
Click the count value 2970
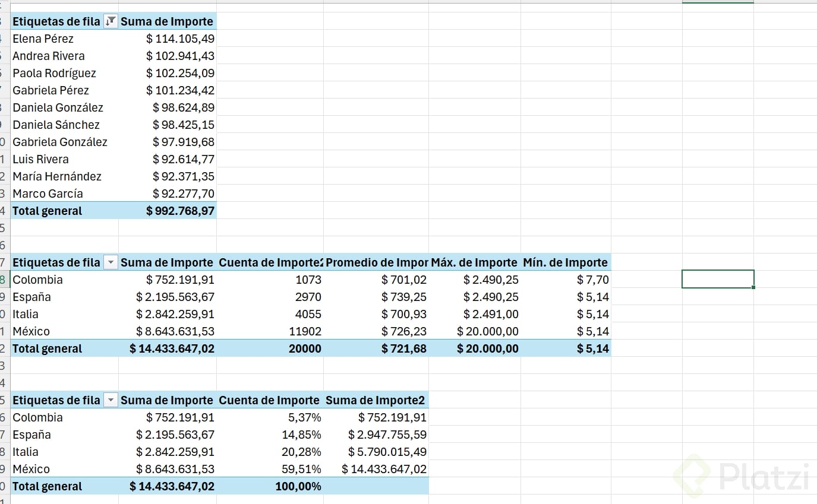click(x=308, y=297)
